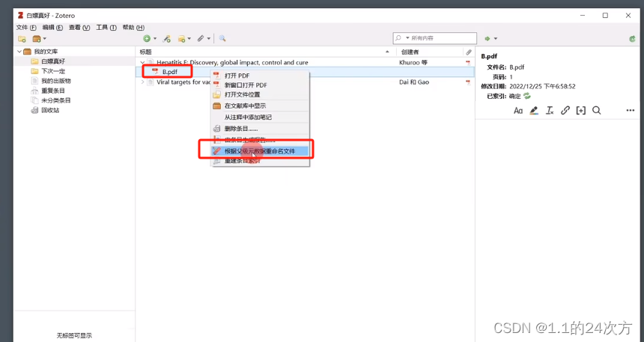Choose 打开文件位置 from context menu

pyautogui.click(x=260, y=94)
